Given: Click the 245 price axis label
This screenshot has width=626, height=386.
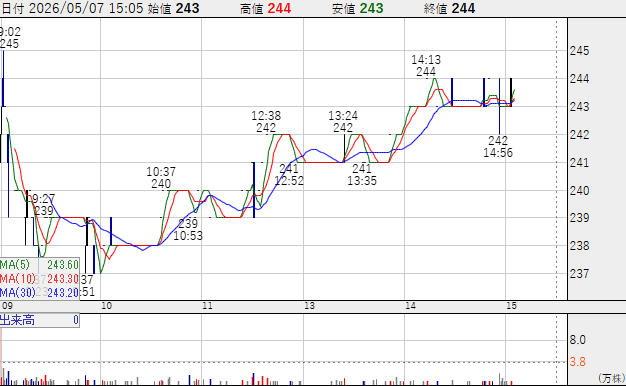Looking at the screenshot, I should click(x=579, y=51).
